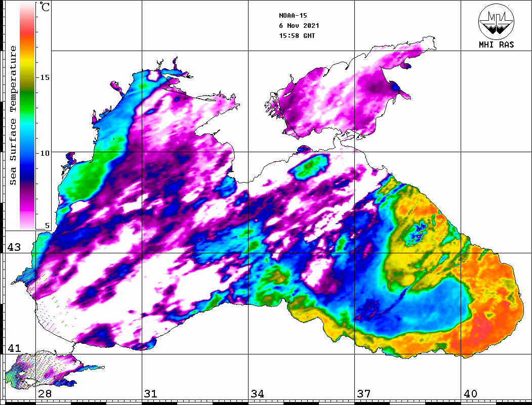Viewport: 532px width, 405px height.
Task: Click the 'Sea Surface Temperature' vertical label
Action: [x=13, y=116]
